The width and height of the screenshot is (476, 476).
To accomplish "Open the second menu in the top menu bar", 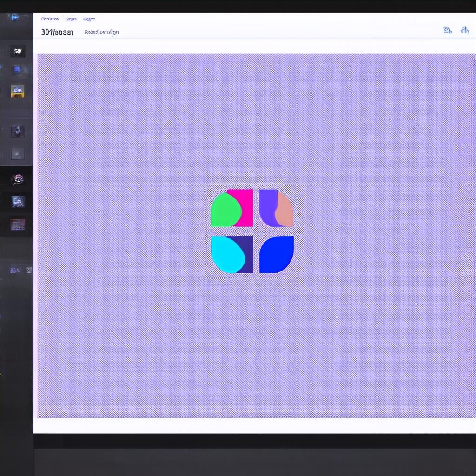I will click(71, 19).
